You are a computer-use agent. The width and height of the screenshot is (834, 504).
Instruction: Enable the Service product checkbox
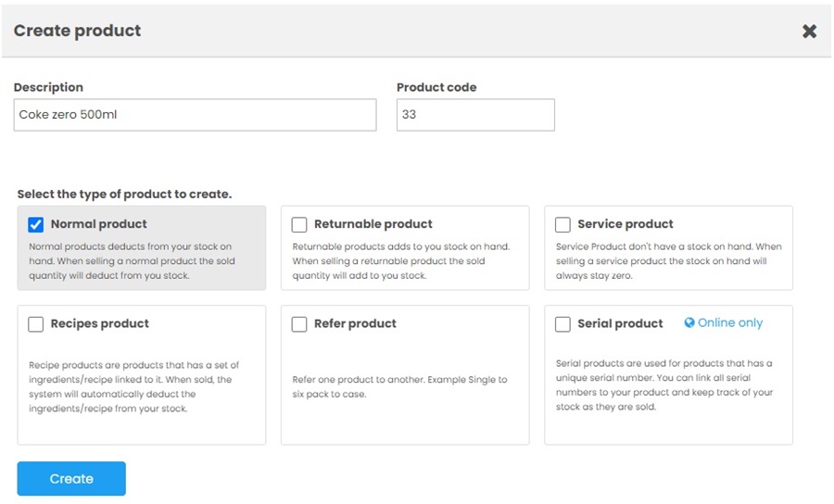[x=562, y=224]
